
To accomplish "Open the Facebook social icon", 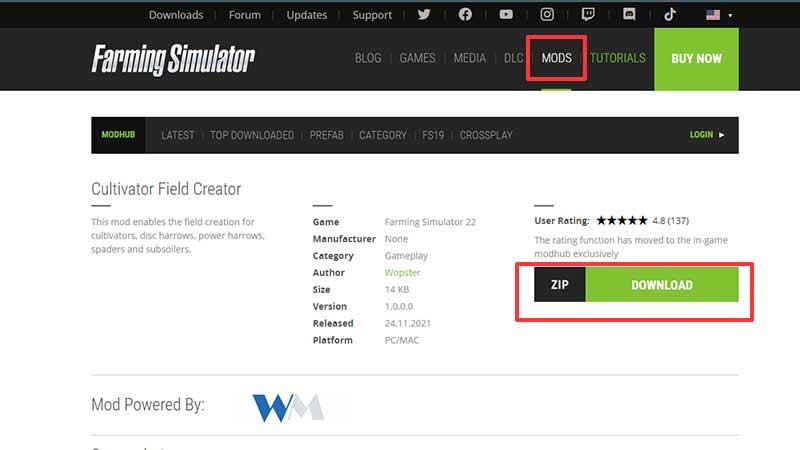I will [x=465, y=14].
